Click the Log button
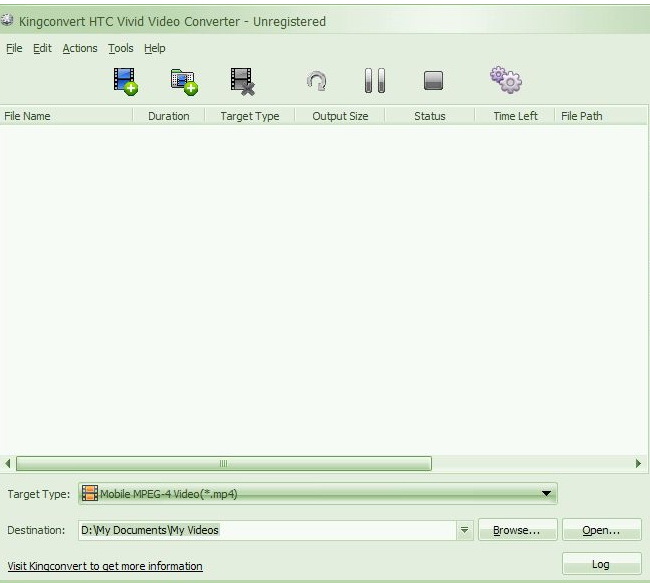Screen dimensions: 650x583 tap(601, 564)
